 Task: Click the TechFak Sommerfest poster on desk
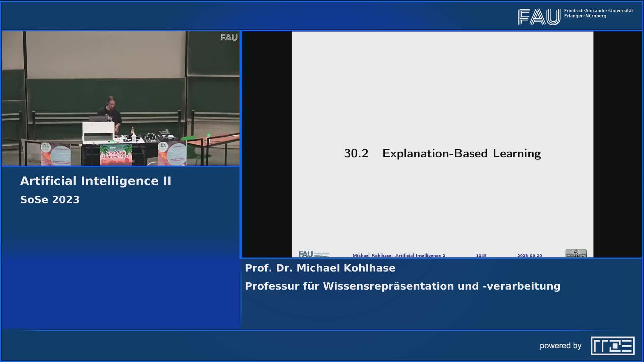click(x=116, y=155)
